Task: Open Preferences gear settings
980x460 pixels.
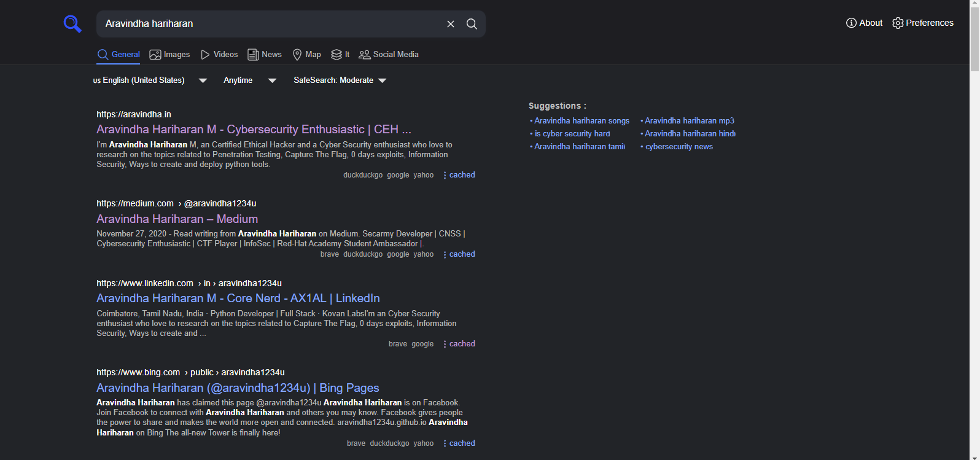Action: click(x=922, y=23)
